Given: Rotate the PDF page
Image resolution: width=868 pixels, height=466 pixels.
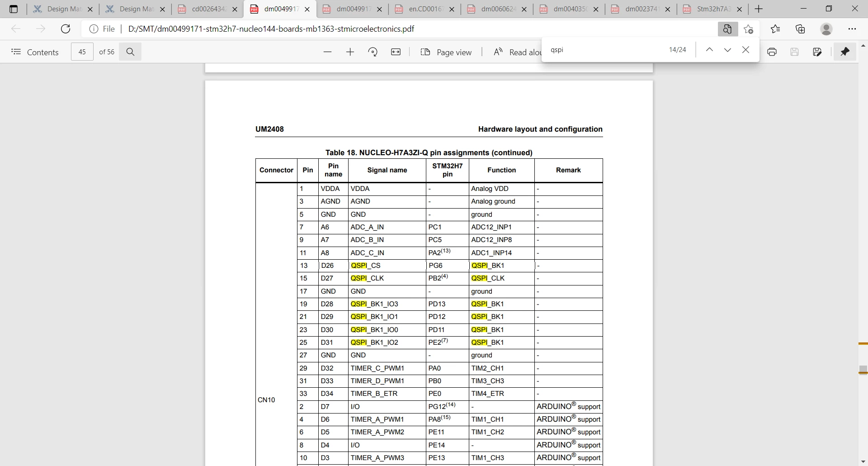Looking at the screenshot, I should click(x=373, y=52).
